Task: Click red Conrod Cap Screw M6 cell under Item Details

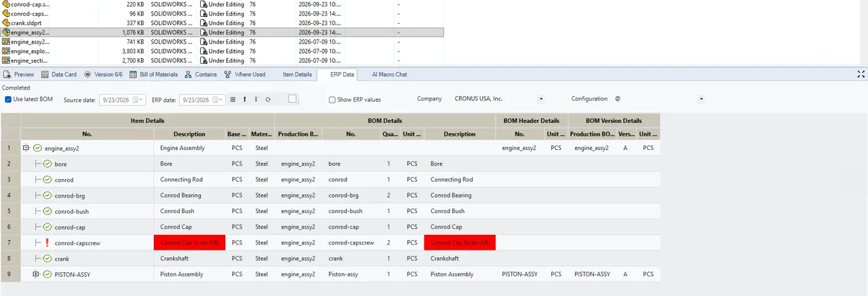Action: click(x=189, y=242)
